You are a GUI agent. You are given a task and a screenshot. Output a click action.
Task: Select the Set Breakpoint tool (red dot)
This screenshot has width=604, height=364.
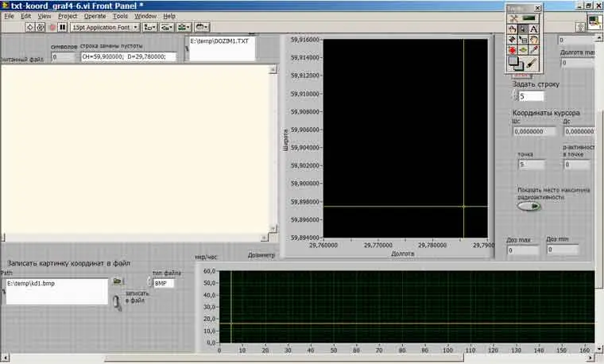coord(513,49)
